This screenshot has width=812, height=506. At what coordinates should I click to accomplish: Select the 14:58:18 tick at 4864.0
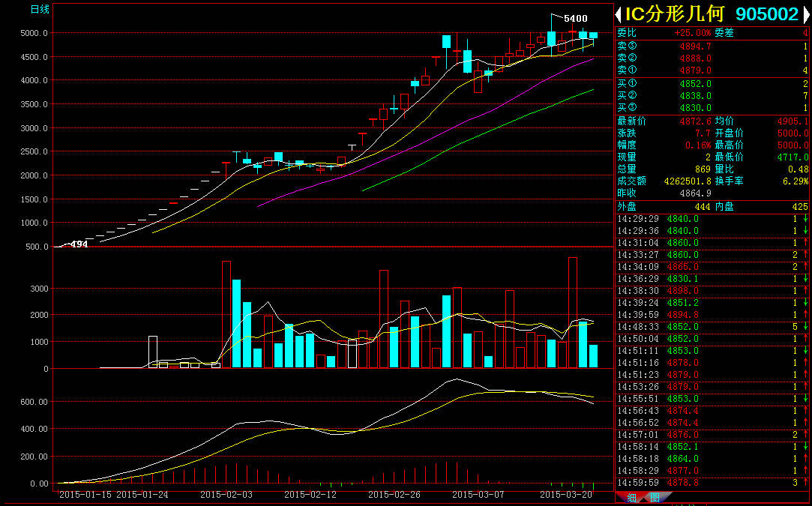click(712, 459)
